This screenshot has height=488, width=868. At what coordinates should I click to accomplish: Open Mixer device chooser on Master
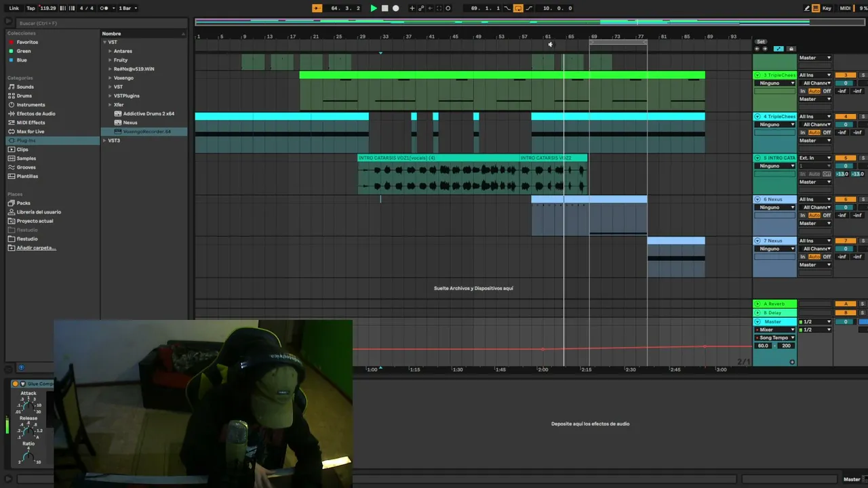pyautogui.click(x=774, y=329)
